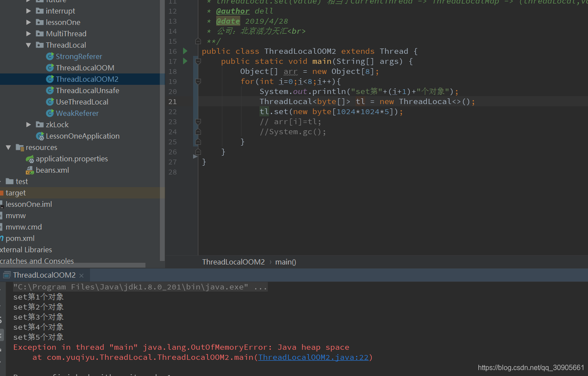Open ThreadLocalOOM2.java:22 stack trace link

coord(314,357)
